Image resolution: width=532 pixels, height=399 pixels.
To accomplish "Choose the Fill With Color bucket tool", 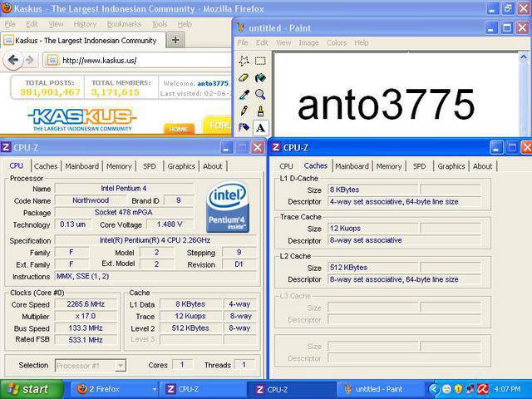I will (x=260, y=77).
